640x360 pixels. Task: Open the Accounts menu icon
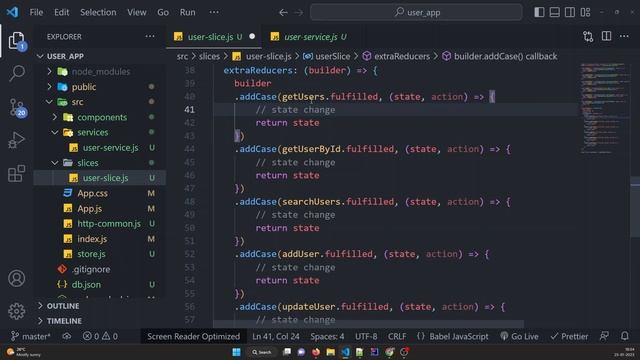tap(16, 278)
